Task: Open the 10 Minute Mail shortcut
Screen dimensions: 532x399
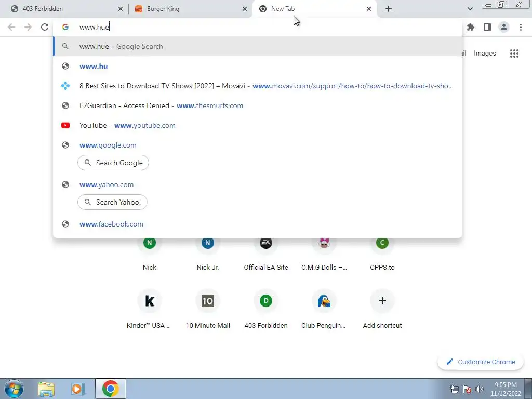Action: pos(208,310)
